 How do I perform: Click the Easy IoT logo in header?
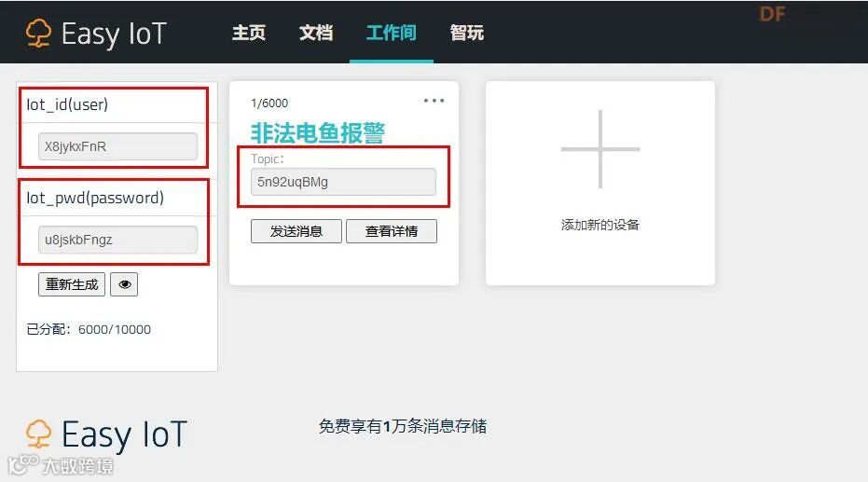pos(96,34)
